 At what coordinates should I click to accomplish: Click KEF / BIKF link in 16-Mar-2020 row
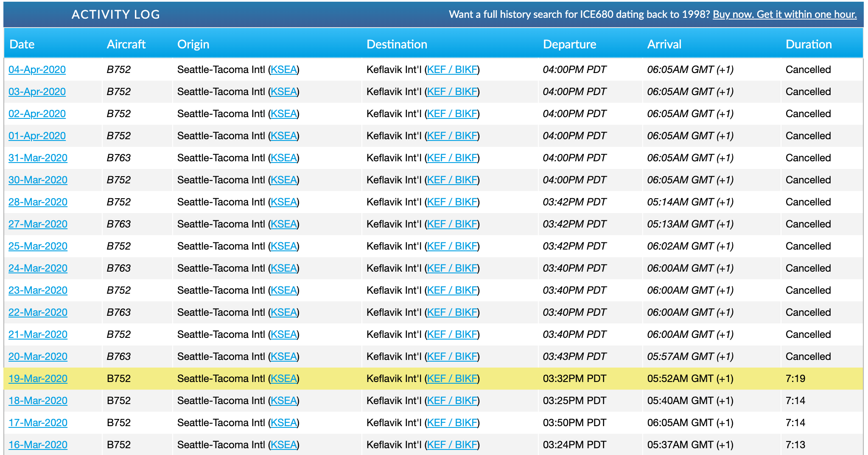point(452,445)
